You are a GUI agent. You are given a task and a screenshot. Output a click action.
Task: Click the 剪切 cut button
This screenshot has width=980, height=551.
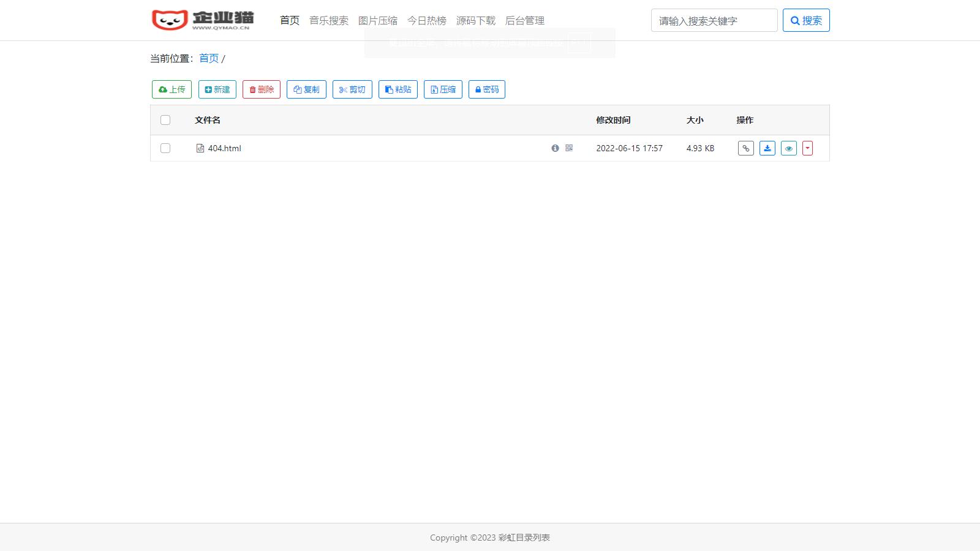(352, 89)
